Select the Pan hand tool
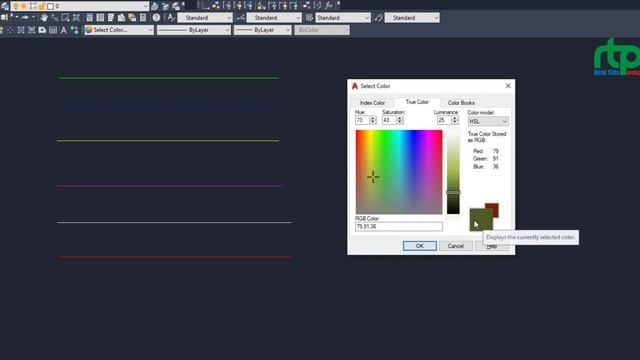 [44, 18]
